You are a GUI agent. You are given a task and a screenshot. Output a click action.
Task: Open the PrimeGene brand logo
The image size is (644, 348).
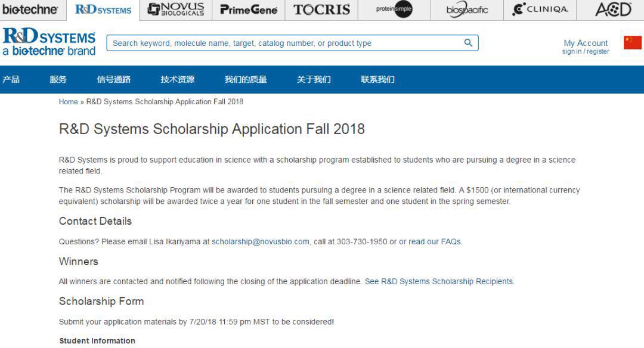249,10
